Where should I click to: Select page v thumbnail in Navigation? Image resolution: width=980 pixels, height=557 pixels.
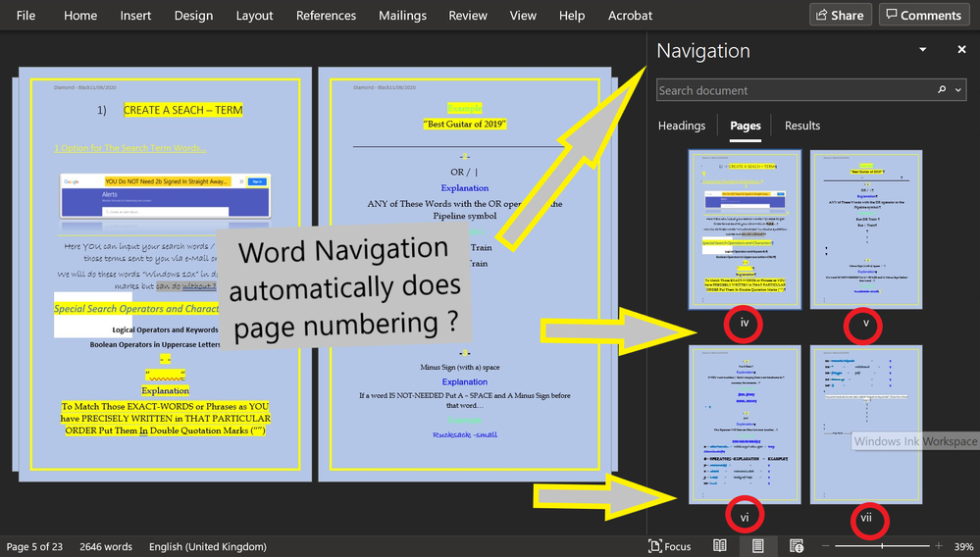pyautogui.click(x=866, y=229)
